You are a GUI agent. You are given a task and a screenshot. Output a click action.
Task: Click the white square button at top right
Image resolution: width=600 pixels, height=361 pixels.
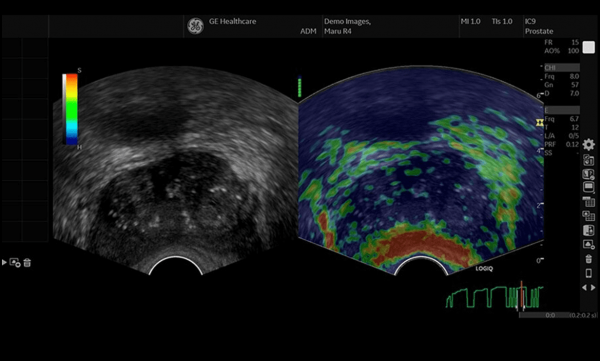click(589, 47)
